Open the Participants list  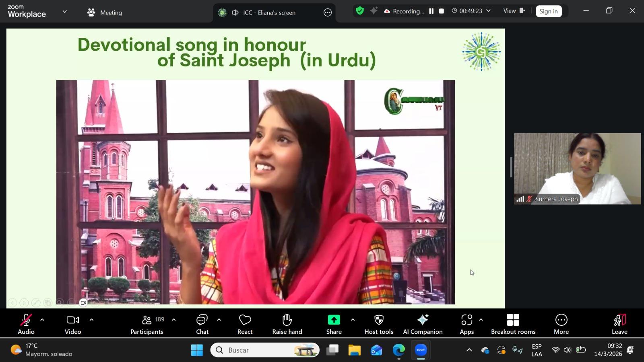click(147, 324)
